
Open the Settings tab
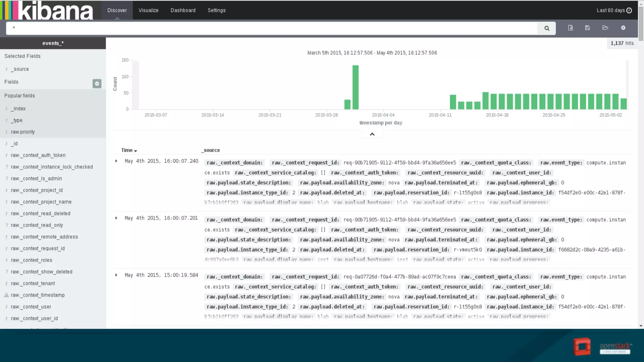coord(216,10)
